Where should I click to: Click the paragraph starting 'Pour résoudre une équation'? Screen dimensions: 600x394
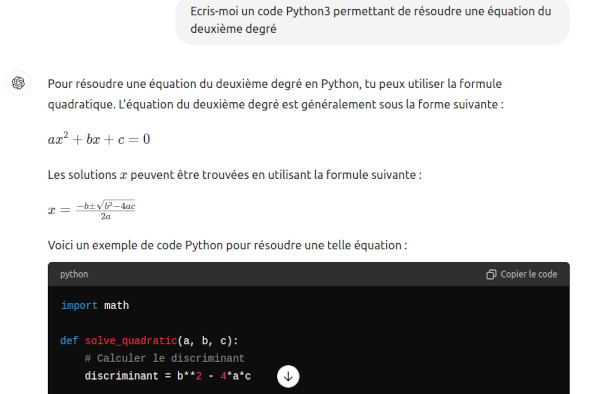tap(276, 94)
